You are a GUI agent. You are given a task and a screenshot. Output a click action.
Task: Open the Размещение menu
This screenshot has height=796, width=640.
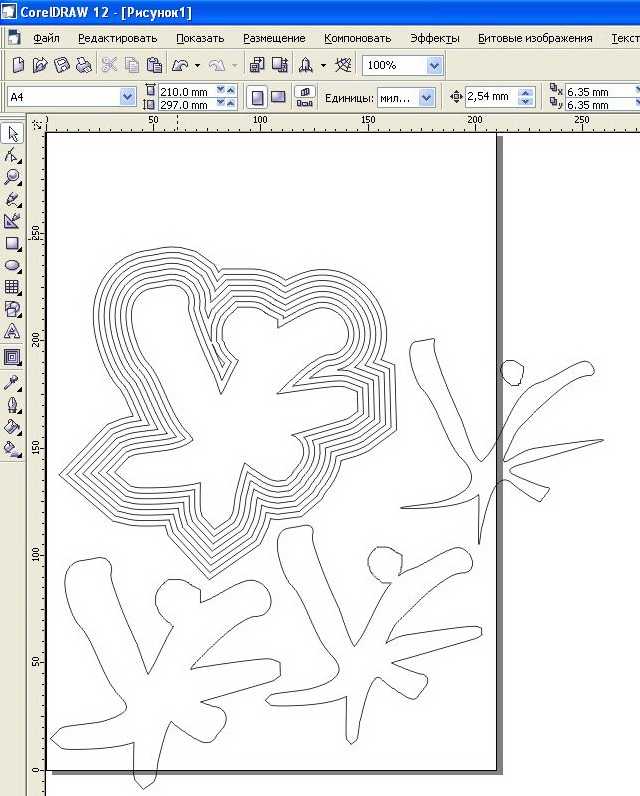tap(274, 39)
